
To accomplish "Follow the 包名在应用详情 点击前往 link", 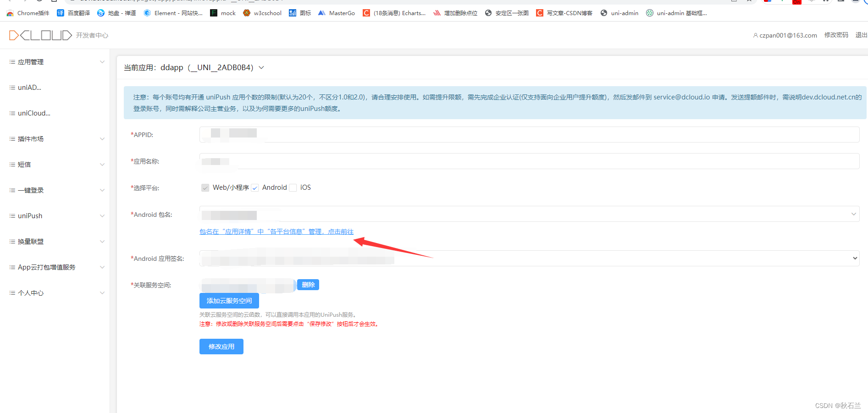I will (x=276, y=231).
